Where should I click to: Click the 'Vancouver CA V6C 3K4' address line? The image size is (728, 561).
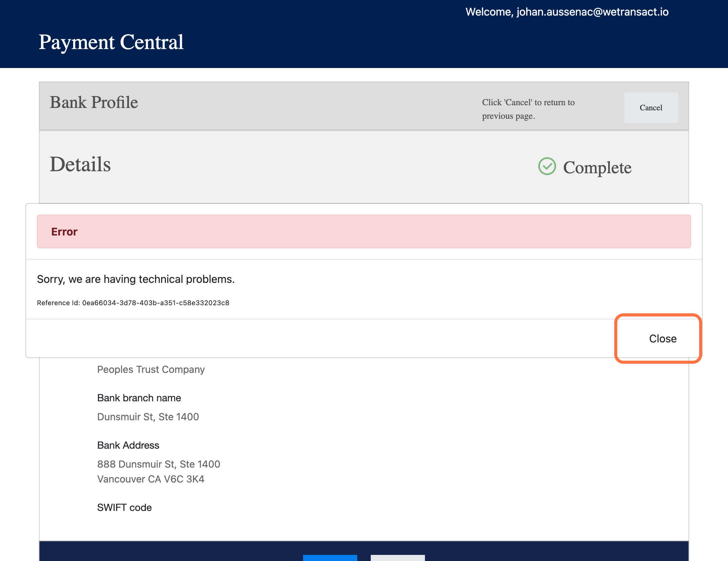(x=151, y=479)
